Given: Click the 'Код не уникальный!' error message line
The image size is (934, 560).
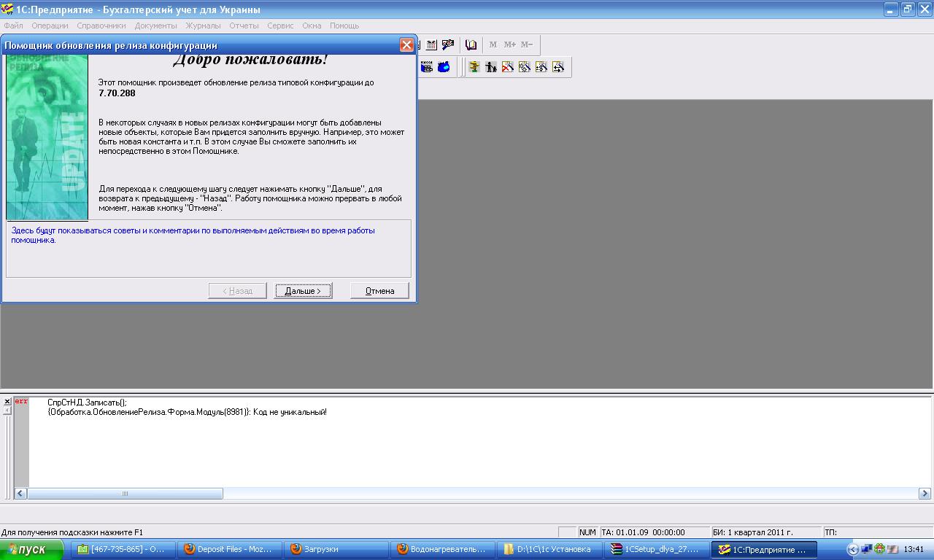Looking at the screenshot, I should pyautogui.click(x=187, y=412).
